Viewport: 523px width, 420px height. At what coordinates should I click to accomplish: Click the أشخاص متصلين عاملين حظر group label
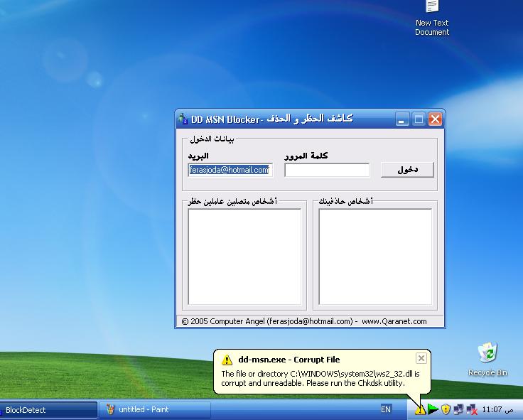(x=232, y=201)
